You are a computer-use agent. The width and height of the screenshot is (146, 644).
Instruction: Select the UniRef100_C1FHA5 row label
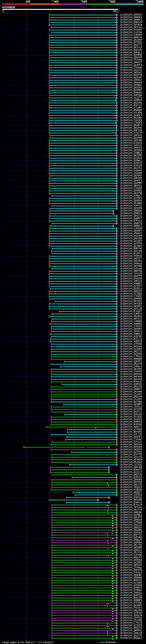tap(131, 555)
